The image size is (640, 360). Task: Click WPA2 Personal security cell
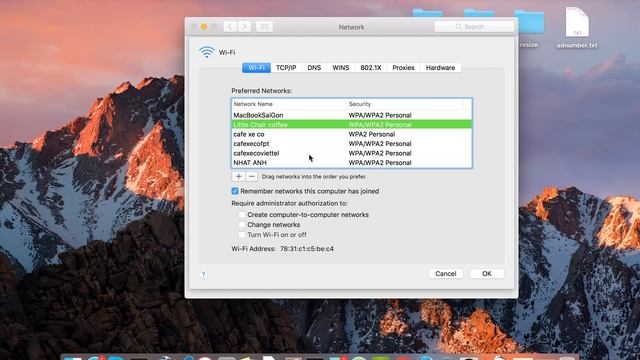coord(372,134)
